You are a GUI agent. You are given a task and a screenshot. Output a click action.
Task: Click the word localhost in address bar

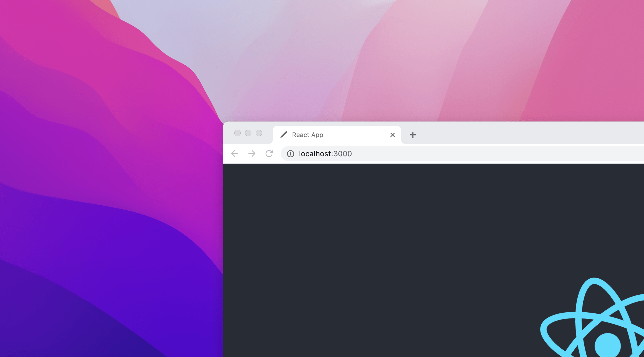pos(315,154)
